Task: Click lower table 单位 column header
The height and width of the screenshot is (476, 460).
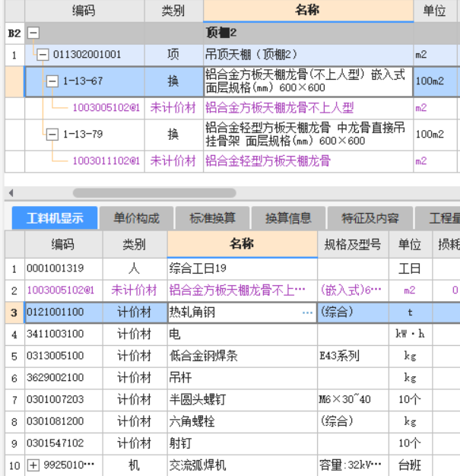Action: point(411,244)
